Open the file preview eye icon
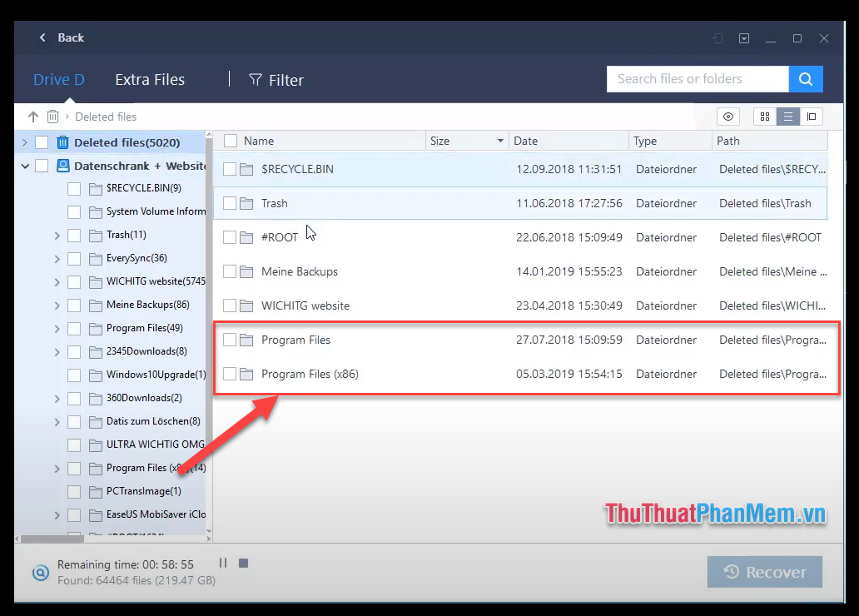 tap(728, 117)
